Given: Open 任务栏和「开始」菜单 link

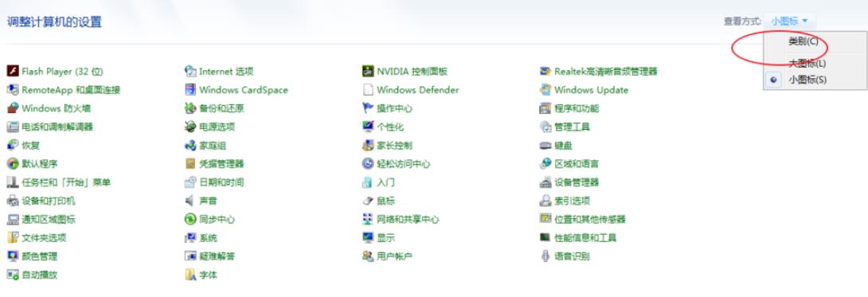Looking at the screenshot, I should (66, 182).
